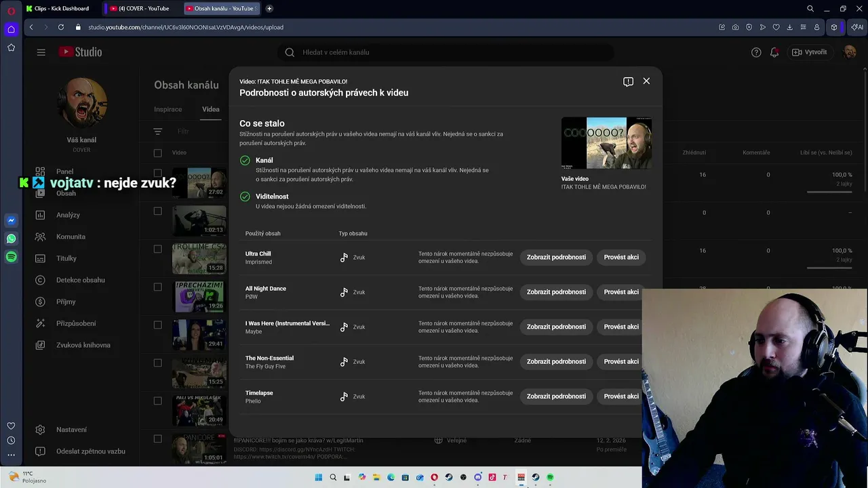Check the box for the 1:05:01 video

coord(157,439)
